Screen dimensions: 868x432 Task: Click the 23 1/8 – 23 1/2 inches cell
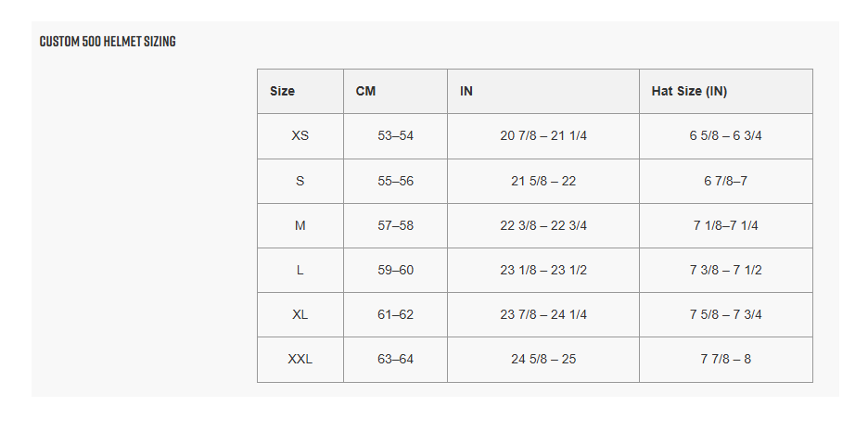543,270
